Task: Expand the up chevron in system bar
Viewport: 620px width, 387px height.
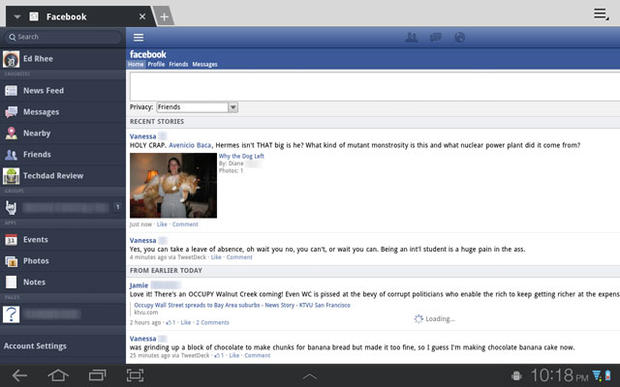Action: point(310,377)
